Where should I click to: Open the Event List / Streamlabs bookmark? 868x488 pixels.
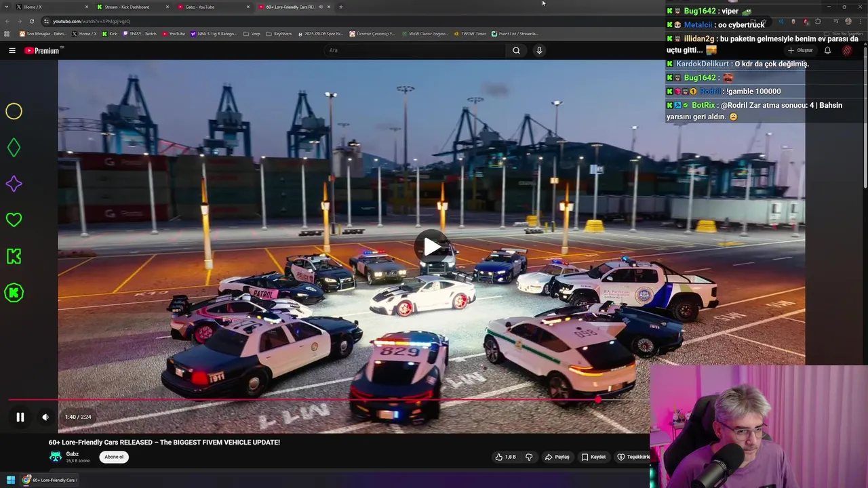click(515, 34)
